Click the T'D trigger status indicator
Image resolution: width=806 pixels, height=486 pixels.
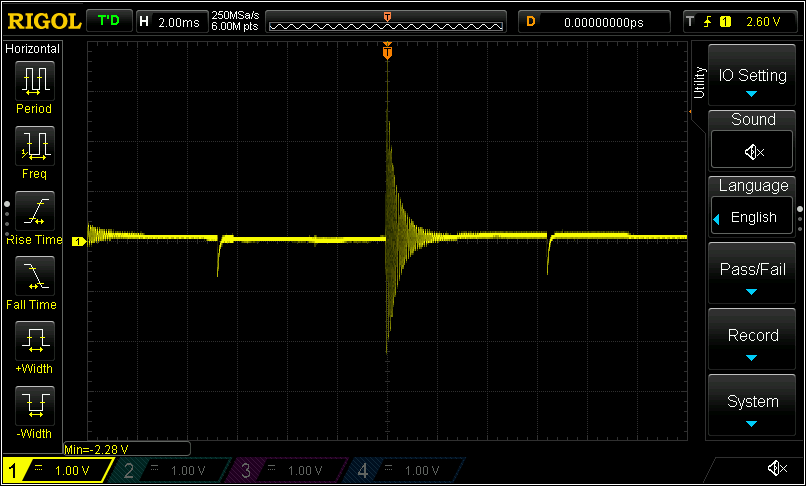coord(108,21)
